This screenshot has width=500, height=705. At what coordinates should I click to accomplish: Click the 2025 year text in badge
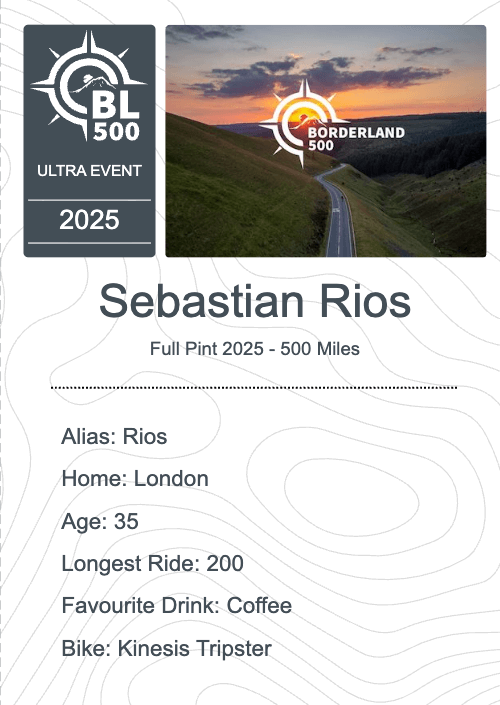pos(89,220)
